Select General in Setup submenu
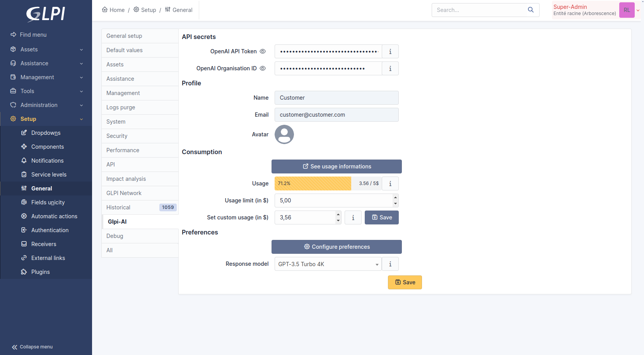The image size is (644, 355). (46, 189)
